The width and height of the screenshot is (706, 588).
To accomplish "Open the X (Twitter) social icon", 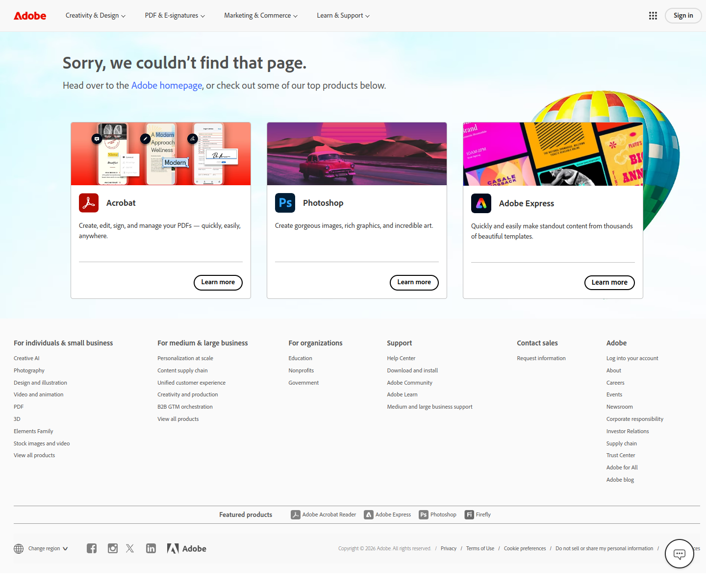I will coord(130,548).
